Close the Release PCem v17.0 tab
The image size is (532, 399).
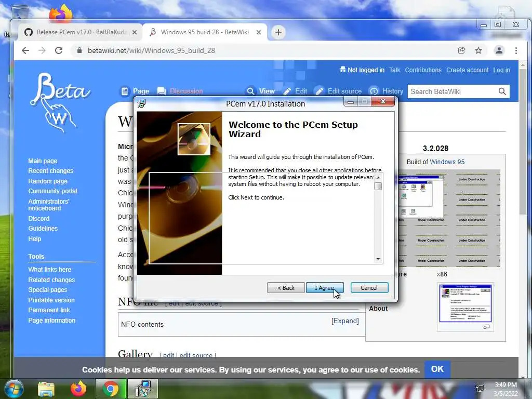[x=135, y=32]
